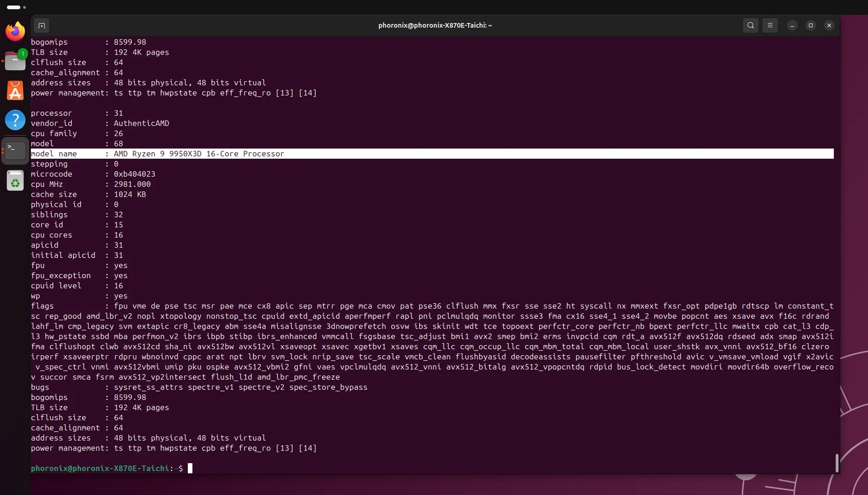Viewport: 868px width, 495px height.
Task: Click the 'bugs' line with spectre_v1
Action: (199, 387)
